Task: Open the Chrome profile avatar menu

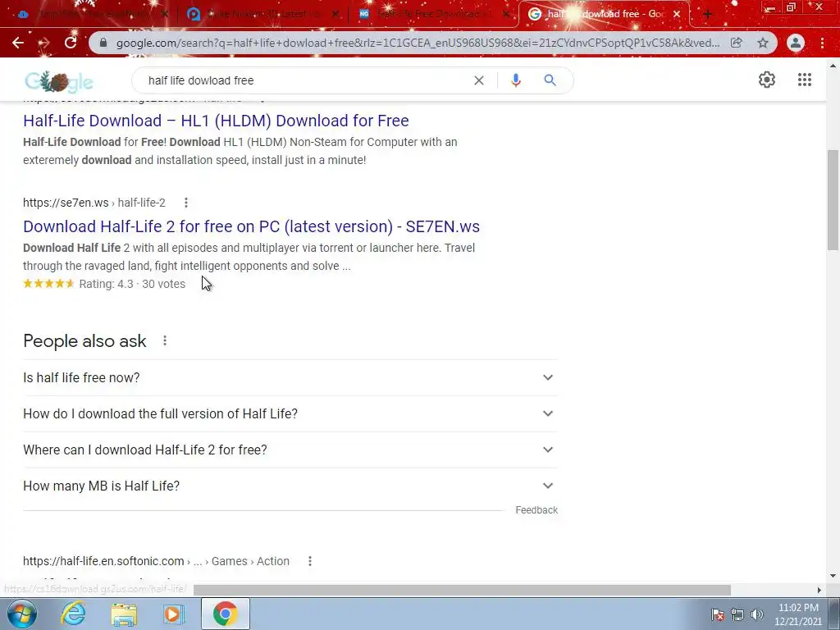Action: [796, 43]
